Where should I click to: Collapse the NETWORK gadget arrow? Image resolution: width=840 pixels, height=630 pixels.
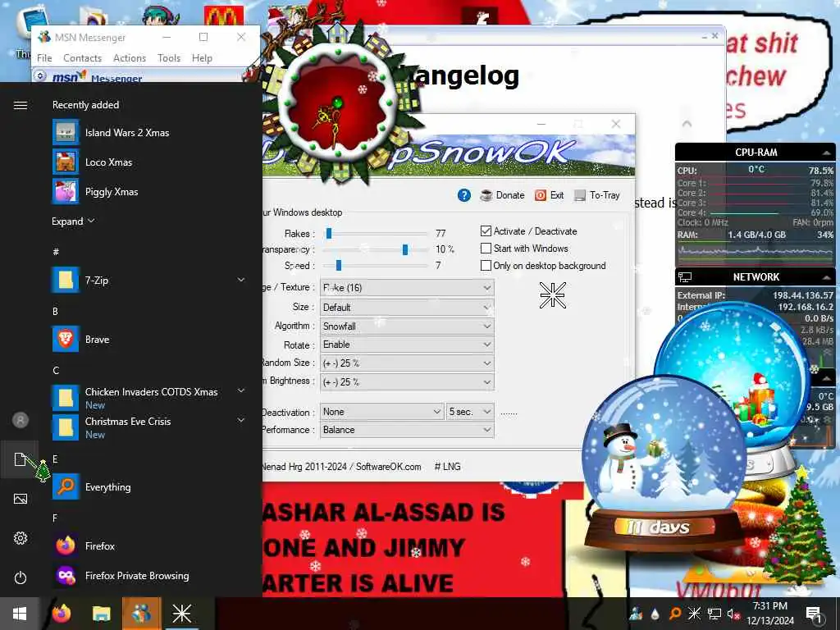(x=827, y=277)
